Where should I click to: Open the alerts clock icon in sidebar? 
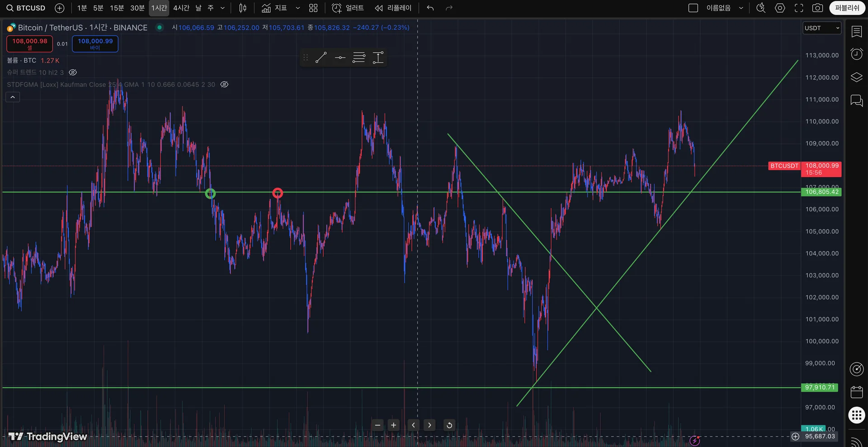[x=857, y=54]
